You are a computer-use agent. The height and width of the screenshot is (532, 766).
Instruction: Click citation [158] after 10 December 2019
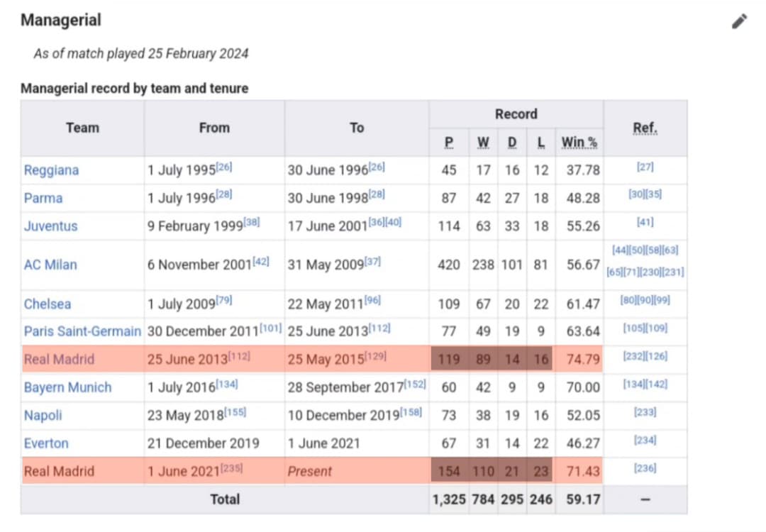[411, 412]
